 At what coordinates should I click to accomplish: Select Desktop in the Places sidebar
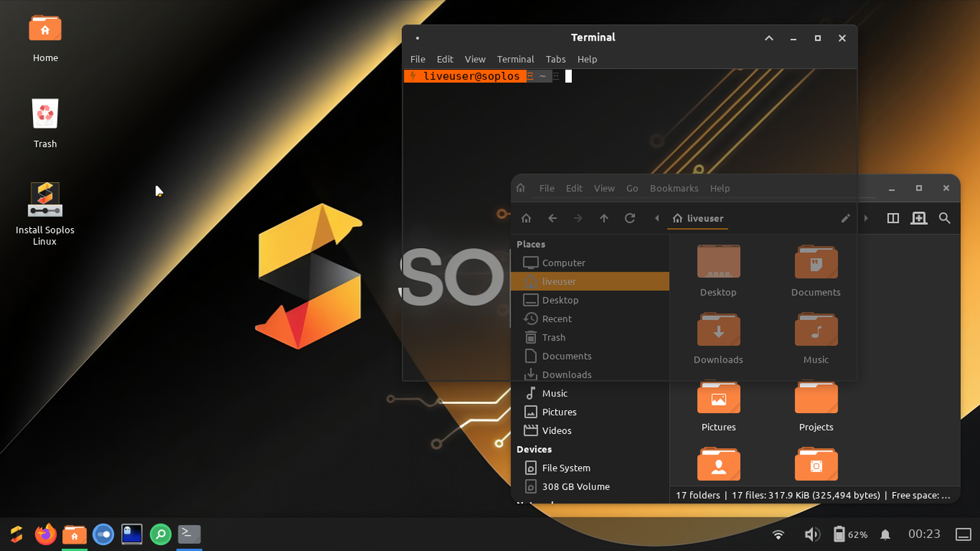[x=590, y=300]
